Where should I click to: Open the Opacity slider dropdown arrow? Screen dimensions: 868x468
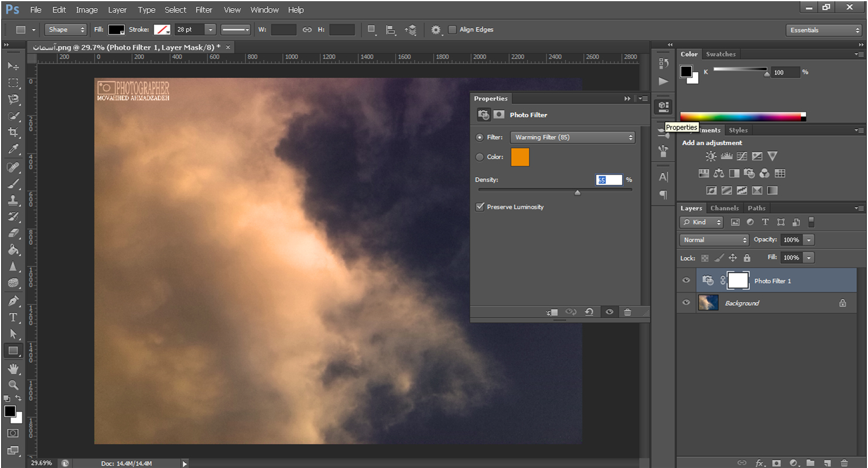point(809,240)
